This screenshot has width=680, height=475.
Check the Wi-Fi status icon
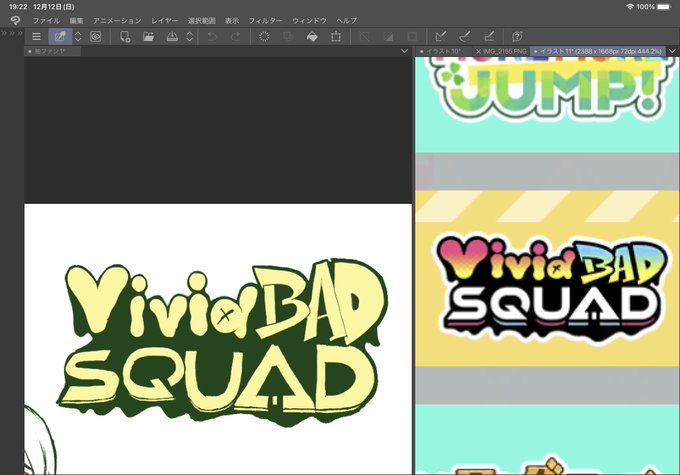coord(630,7)
